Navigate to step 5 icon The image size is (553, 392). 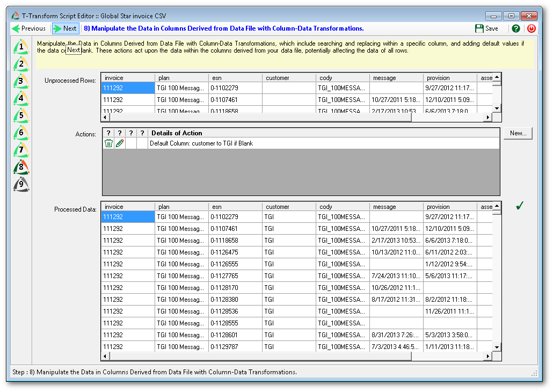(x=21, y=116)
